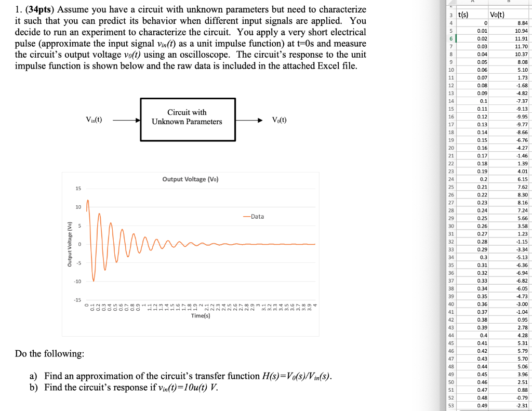The width and height of the screenshot is (532, 411).
Task: Click the Output Voltage (Vo) chart title
Action: (190, 179)
